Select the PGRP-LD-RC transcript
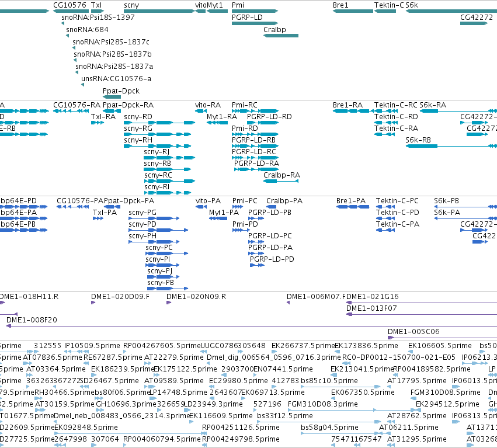The width and height of the screenshot is (497, 448). [255, 158]
